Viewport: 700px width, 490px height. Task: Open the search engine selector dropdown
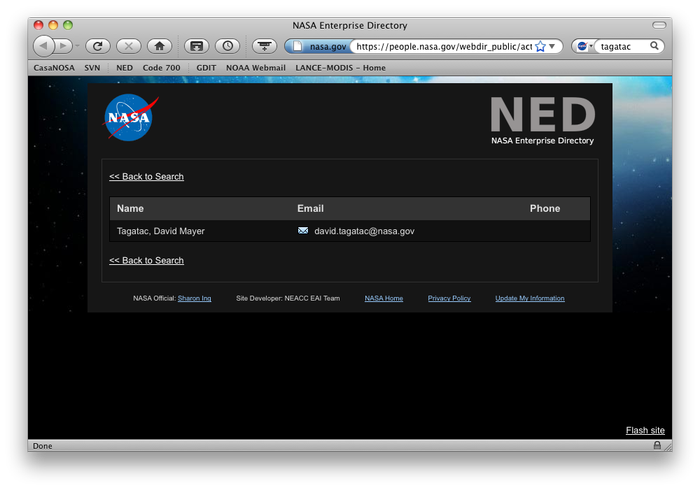[x=584, y=46]
